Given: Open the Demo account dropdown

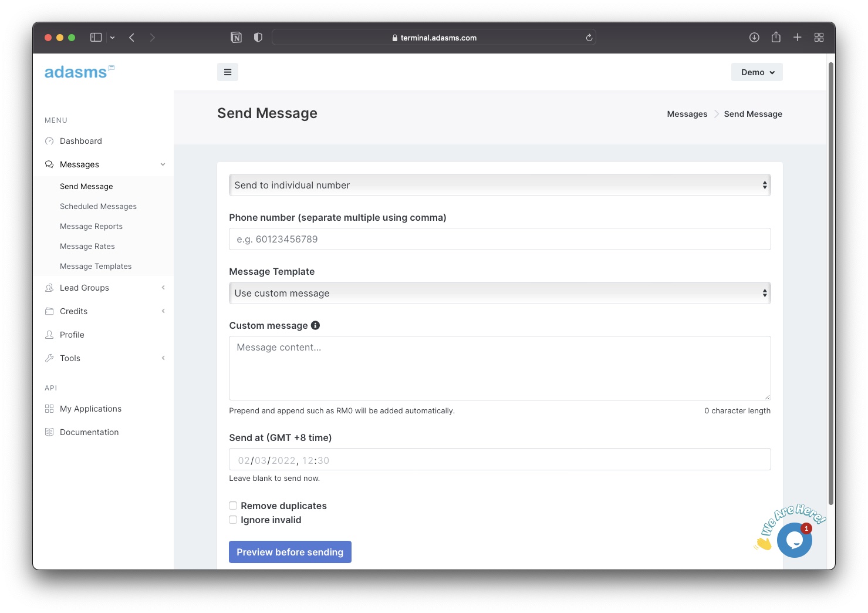Looking at the screenshot, I should coord(756,72).
